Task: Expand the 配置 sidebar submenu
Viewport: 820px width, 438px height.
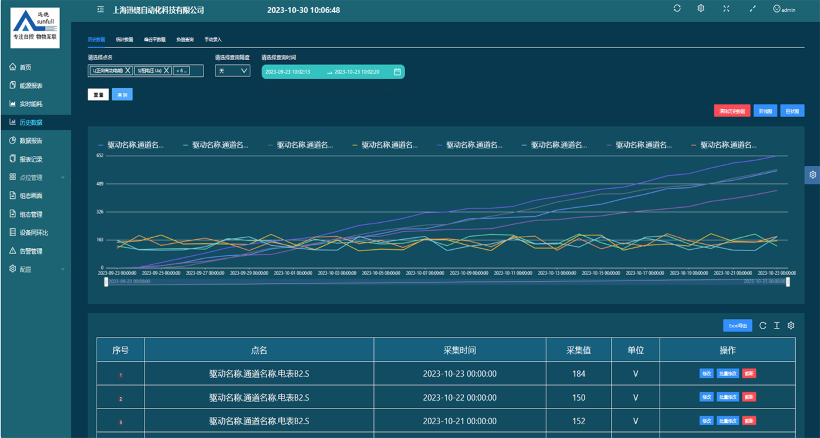Action: point(35,269)
